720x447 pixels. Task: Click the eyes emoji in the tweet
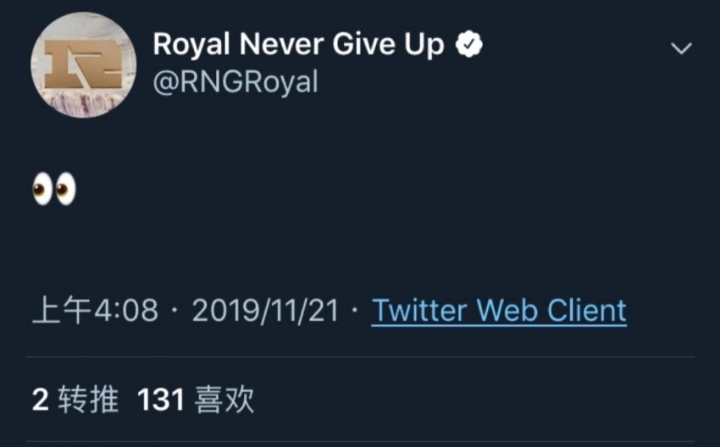54,189
